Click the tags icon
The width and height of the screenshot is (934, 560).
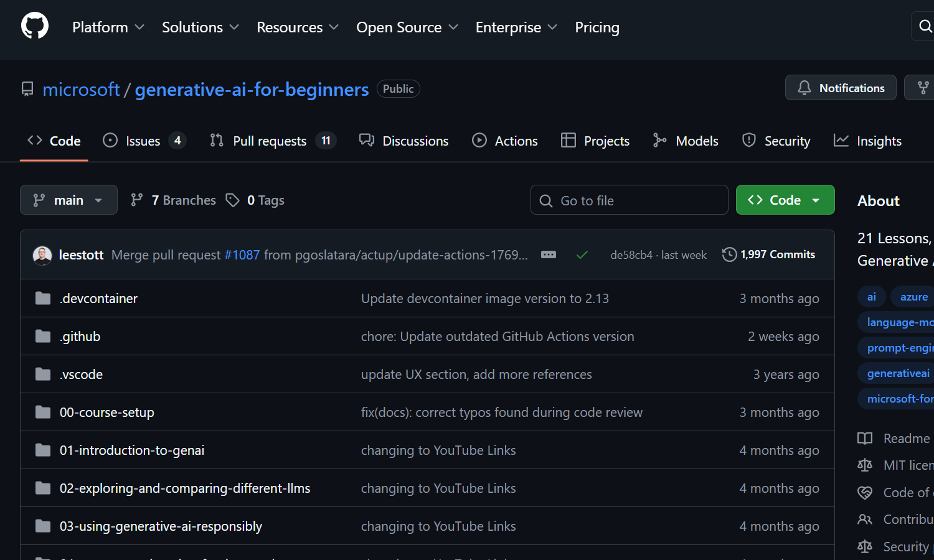click(x=232, y=200)
